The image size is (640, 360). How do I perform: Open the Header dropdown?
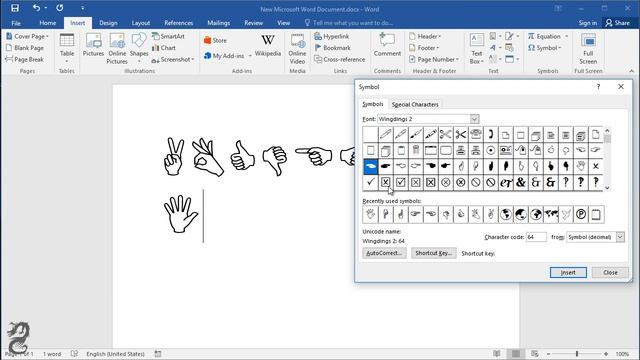[425, 36]
